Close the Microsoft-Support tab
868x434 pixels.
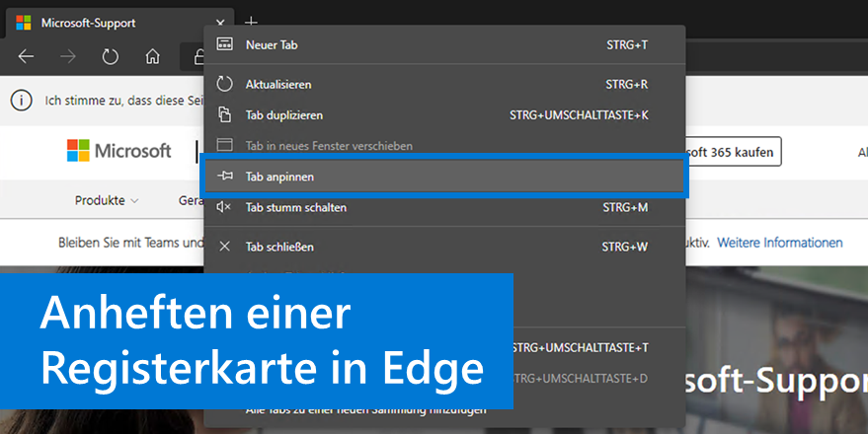(220, 23)
